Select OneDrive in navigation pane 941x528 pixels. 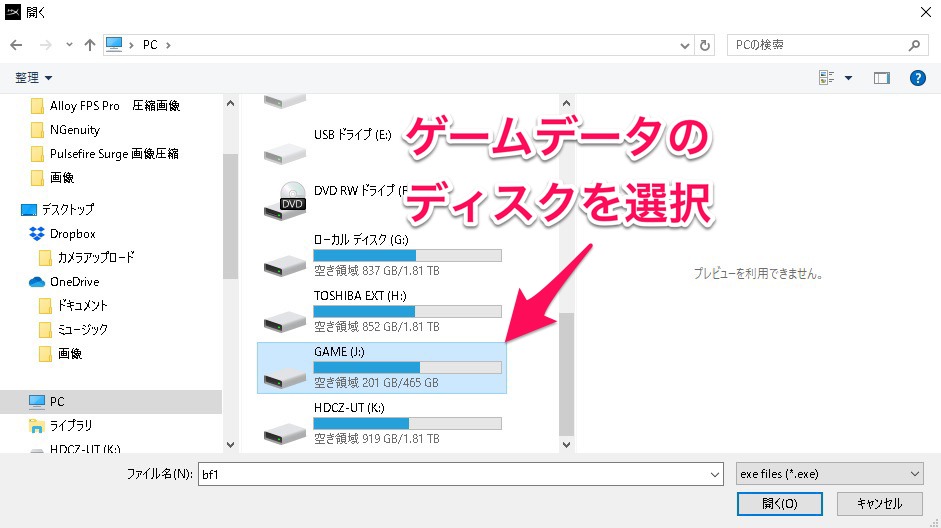(x=64, y=281)
